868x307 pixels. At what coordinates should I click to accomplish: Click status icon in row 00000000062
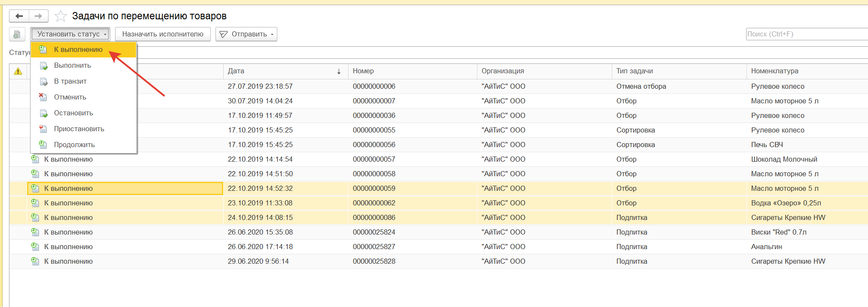pyautogui.click(x=35, y=203)
